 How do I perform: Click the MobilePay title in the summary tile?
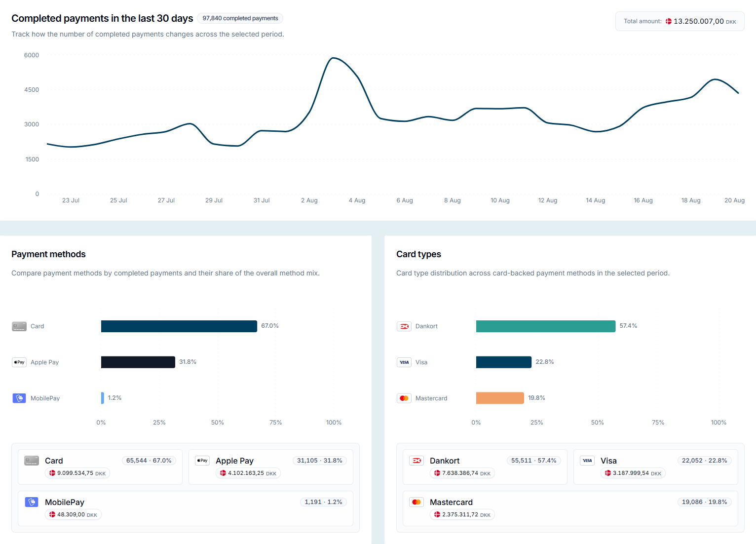pyautogui.click(x=65, y=502)
